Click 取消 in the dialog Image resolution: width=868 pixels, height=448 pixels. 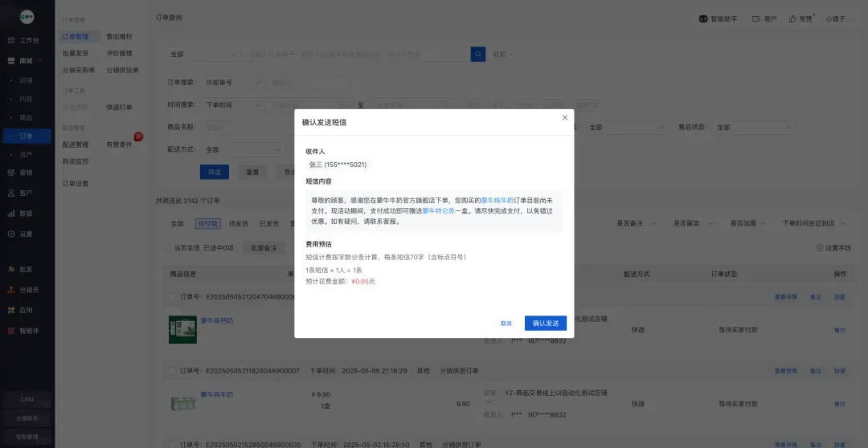pos(506,324)
